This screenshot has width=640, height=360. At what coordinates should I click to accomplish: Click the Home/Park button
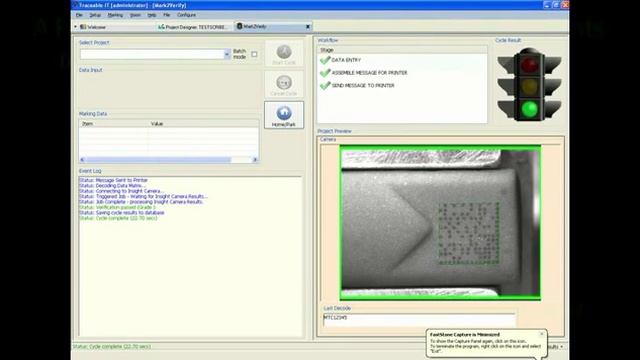284,115
